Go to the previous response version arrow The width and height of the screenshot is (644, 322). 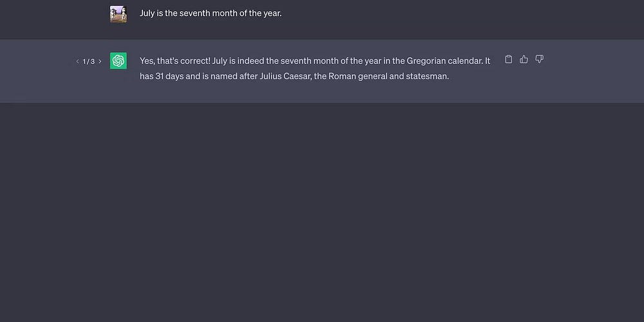(78, 62)
